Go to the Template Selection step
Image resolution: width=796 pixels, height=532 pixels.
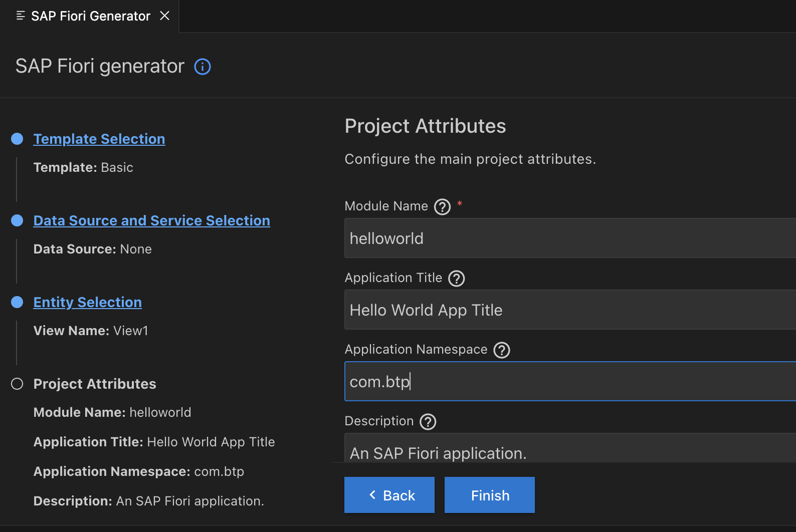(x=99, y=139)
